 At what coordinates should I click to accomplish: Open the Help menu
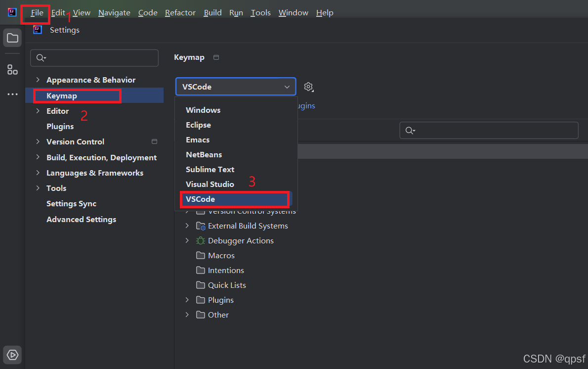pos(325,13)
